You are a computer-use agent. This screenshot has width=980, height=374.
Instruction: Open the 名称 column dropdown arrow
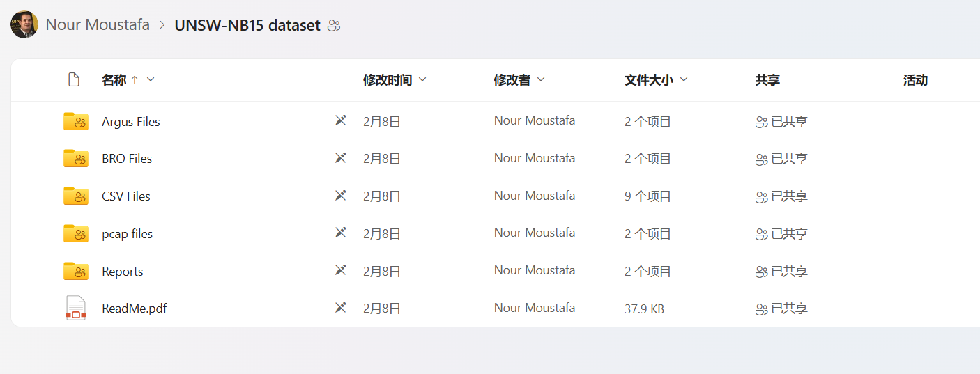pos(151,79)
